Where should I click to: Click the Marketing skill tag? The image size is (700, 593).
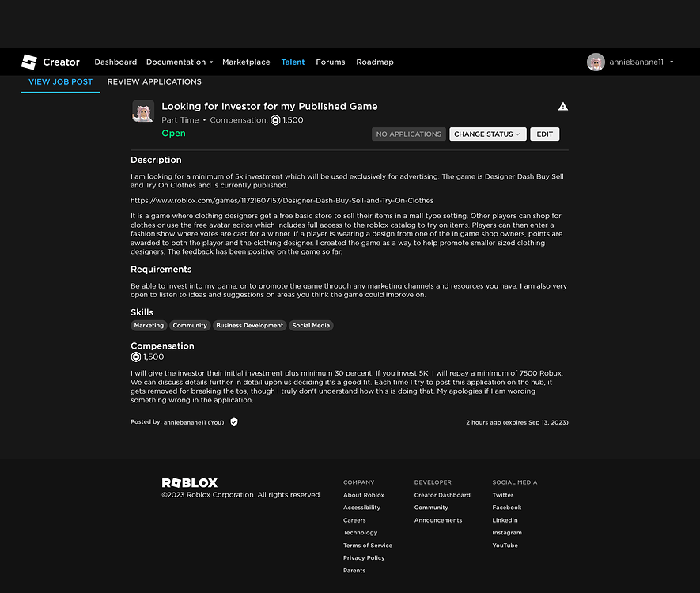click(149, 326)
